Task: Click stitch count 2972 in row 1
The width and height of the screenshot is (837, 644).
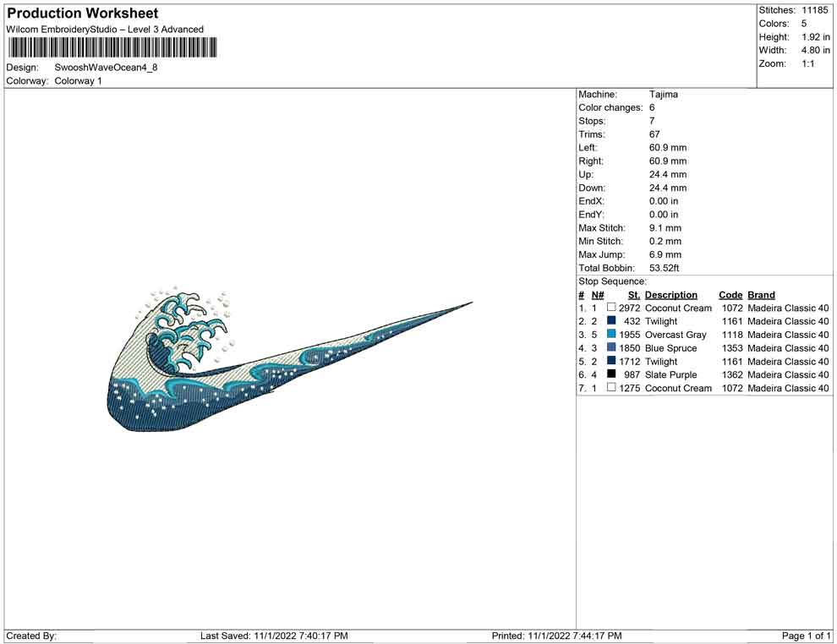Action: point(629,308)
